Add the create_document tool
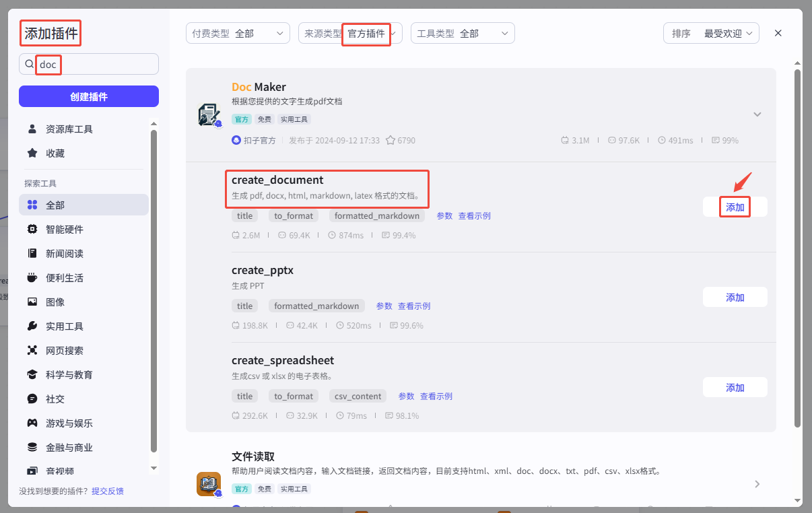 tap(735, 207)
